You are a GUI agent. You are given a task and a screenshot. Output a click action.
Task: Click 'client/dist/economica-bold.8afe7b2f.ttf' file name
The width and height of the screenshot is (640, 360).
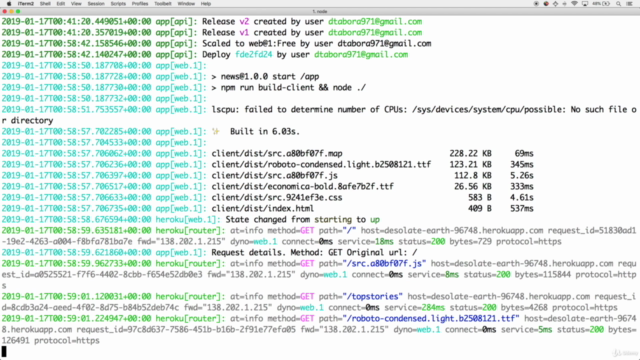(302, 187)
